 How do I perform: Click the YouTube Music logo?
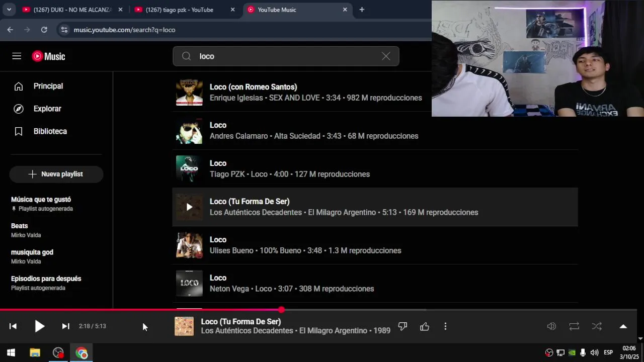click(x=49, y=56)
